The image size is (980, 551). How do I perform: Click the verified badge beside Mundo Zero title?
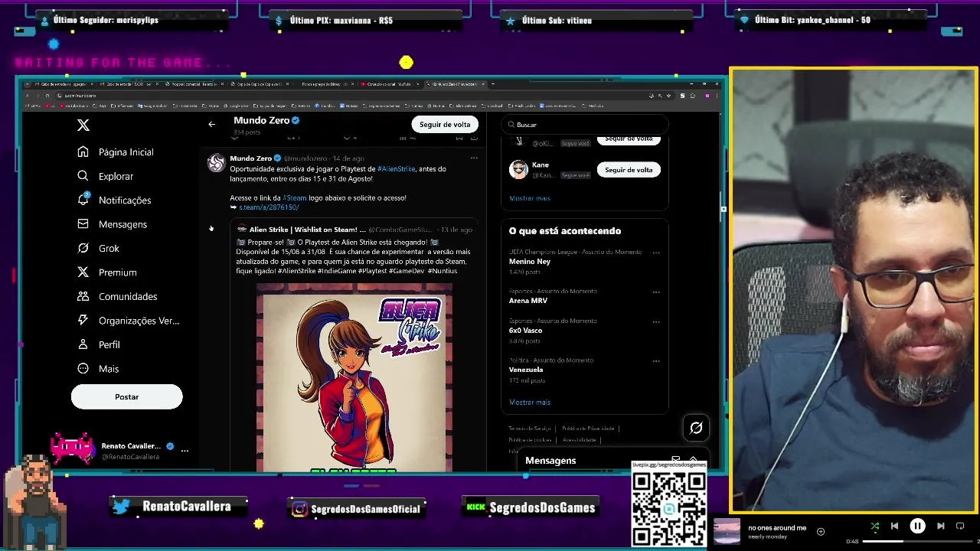[296, 121]
